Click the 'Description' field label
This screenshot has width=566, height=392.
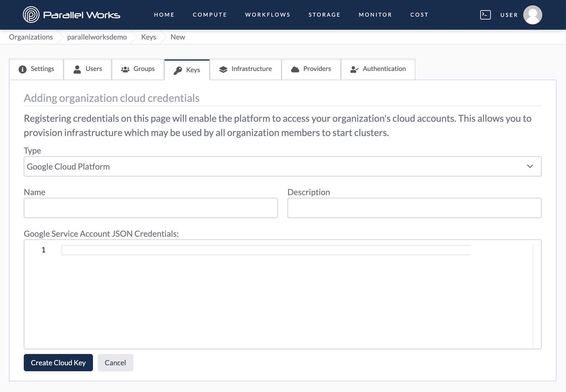coord(309,192)
